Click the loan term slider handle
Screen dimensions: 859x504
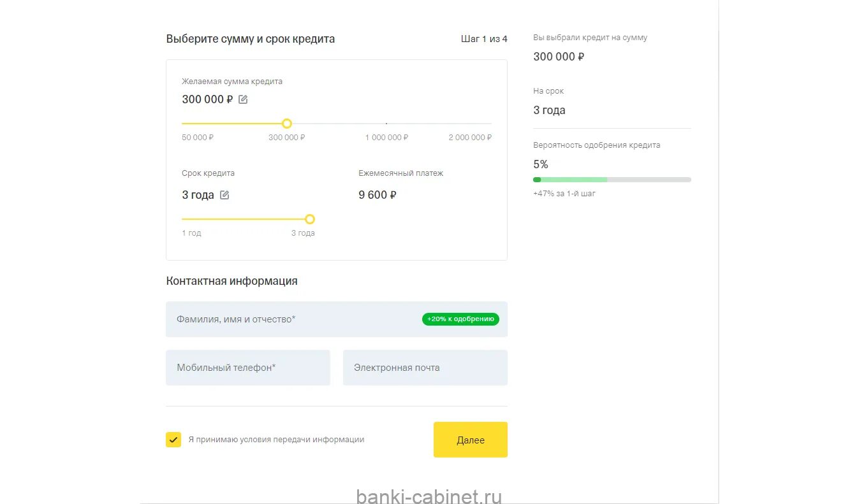click(310, 219)
